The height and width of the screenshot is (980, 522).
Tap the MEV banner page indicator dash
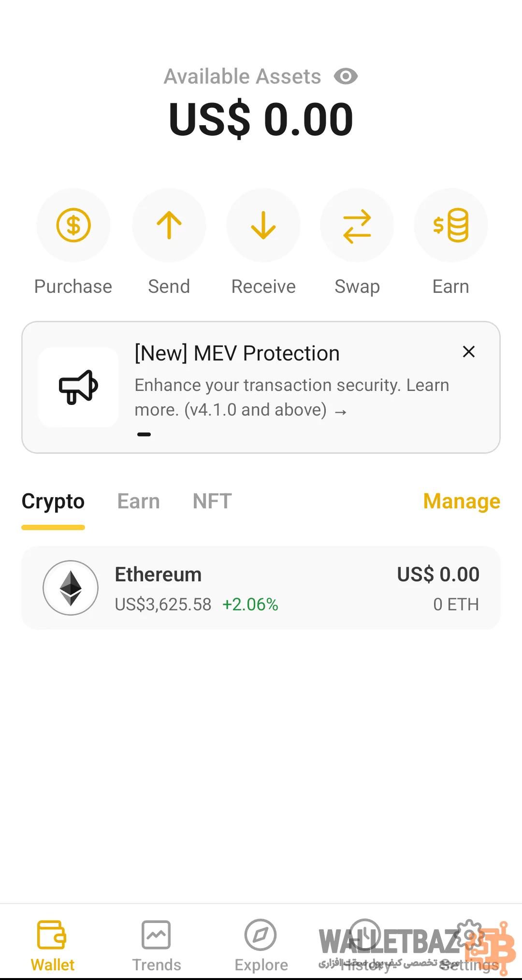click(x=144, y=434)
